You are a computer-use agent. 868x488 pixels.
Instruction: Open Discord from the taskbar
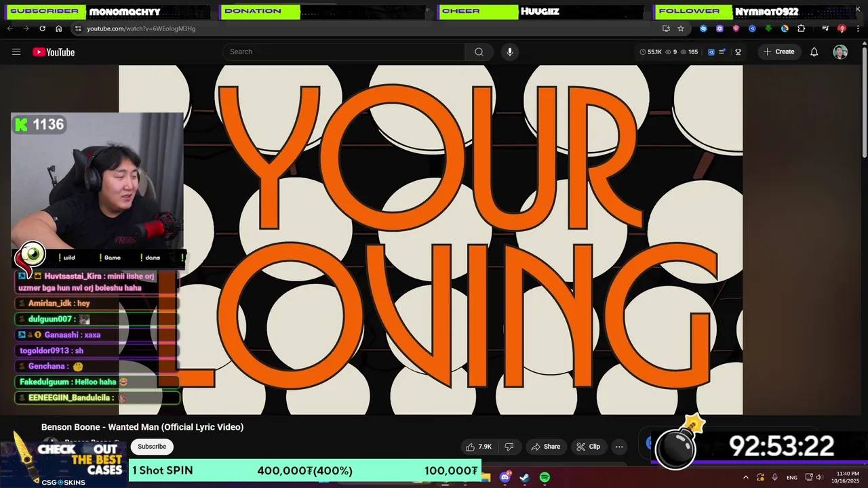pyautogui.click(x=505, y=477)
